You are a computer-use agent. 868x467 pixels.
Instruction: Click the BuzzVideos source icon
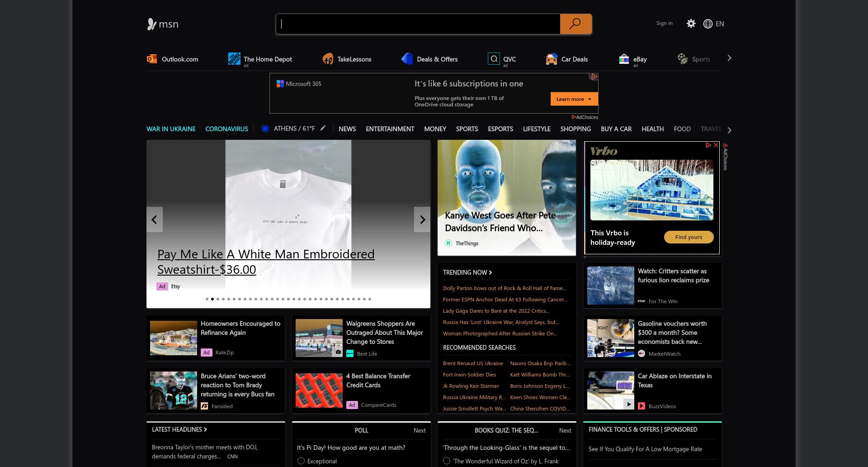pos(642,406)
